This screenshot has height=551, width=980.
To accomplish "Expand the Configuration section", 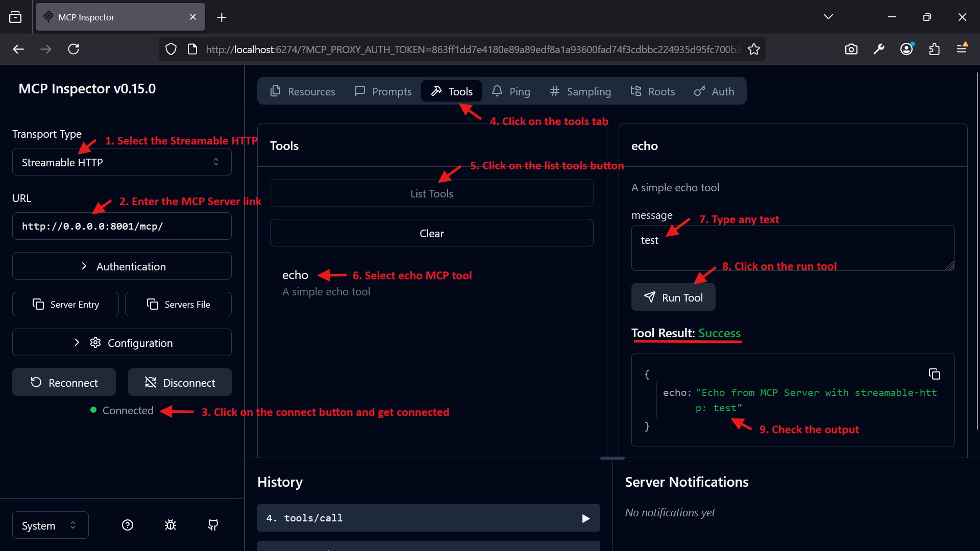I will (x=122, y=342).
